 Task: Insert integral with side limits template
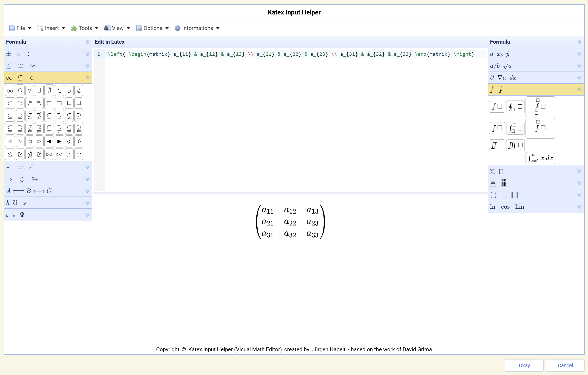point(515,128)
